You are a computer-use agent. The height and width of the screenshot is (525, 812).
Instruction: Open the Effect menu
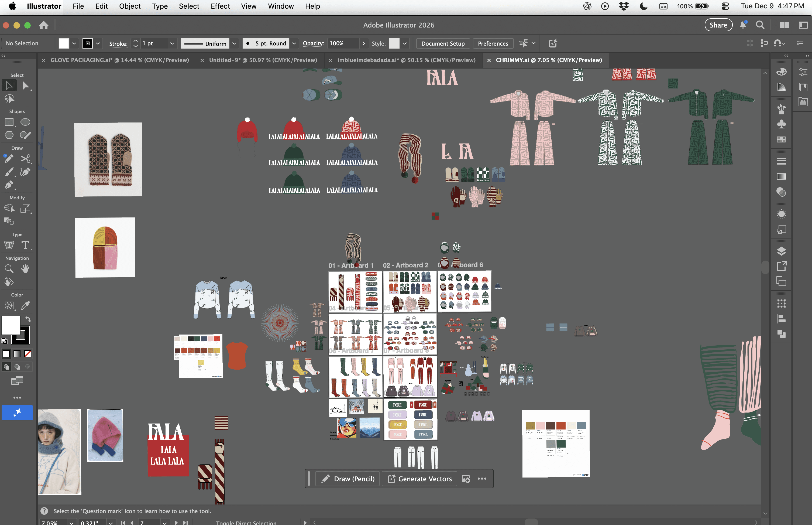(220, 6)
